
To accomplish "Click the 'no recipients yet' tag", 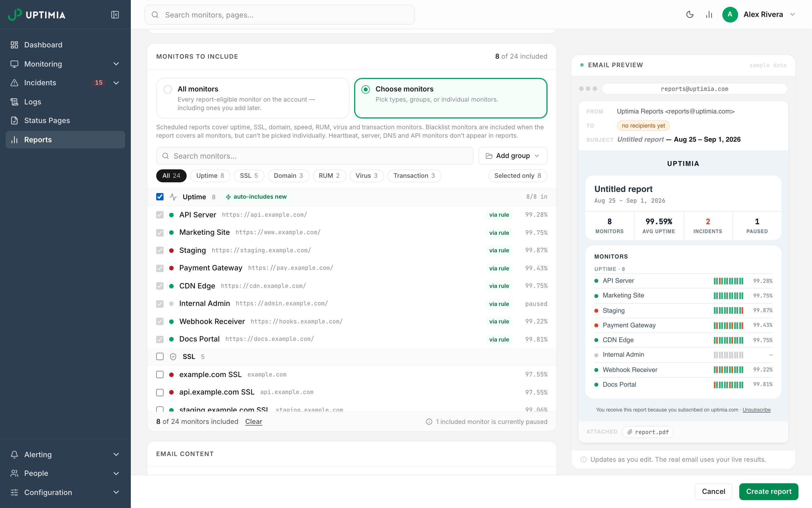I will 643,126.
